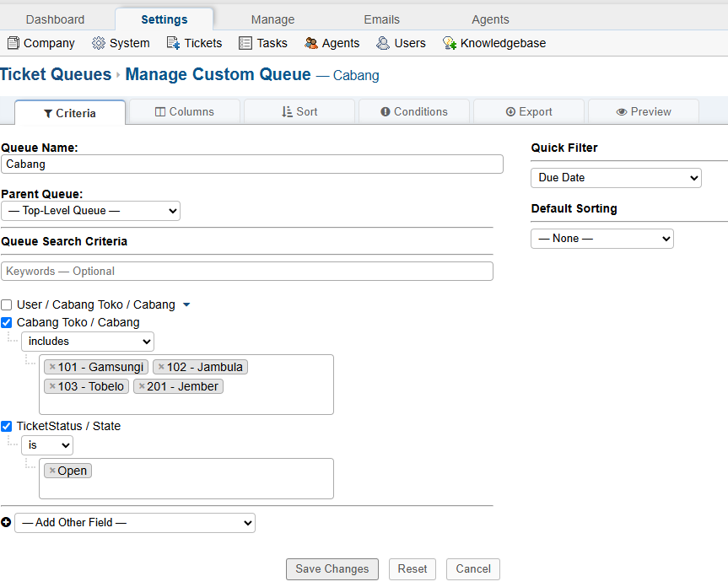Remove the 101 - Gamsungi tag

52,368
